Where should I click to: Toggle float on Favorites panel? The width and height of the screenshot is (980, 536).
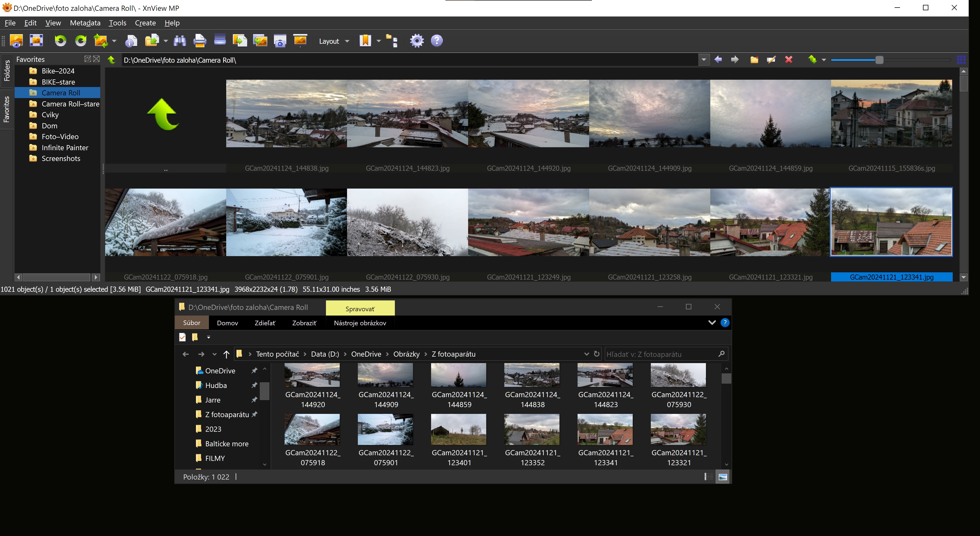87,59
